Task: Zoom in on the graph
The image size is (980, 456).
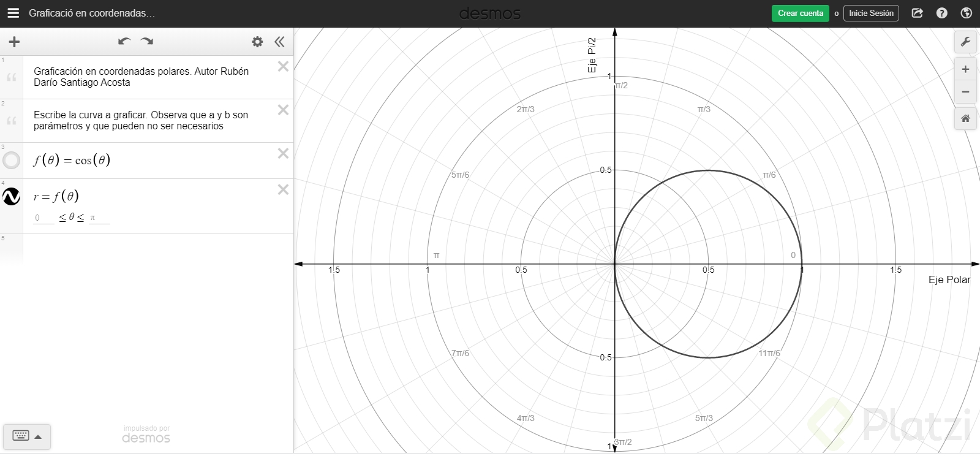Action: [x=965, y=69]
